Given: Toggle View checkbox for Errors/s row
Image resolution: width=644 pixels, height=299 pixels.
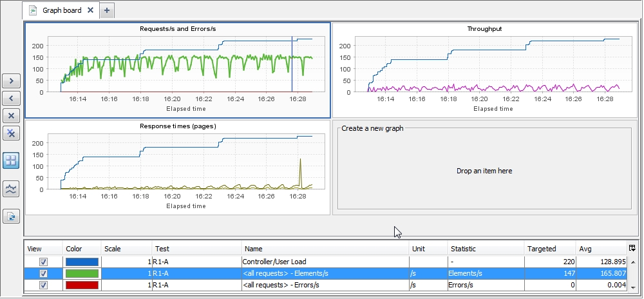Looking at the screenshot, I should (x=43, y=285).
